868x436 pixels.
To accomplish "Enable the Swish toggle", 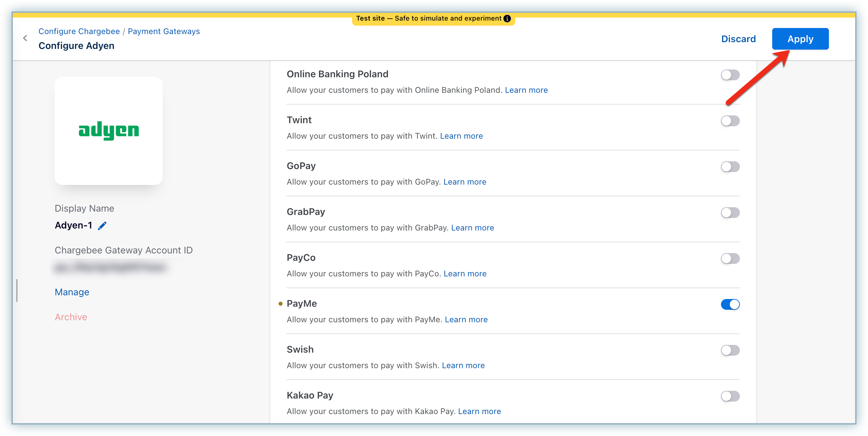I will pyautogui.click(x=730, y=350).
